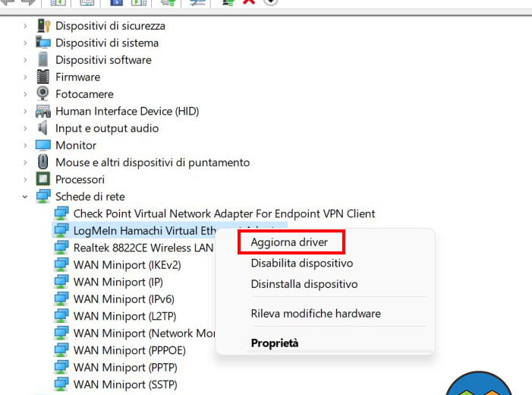Click the Human Interface Device icon
This screenshot has width=532, height=395.
pyautogui.click(x=43, y=111)
